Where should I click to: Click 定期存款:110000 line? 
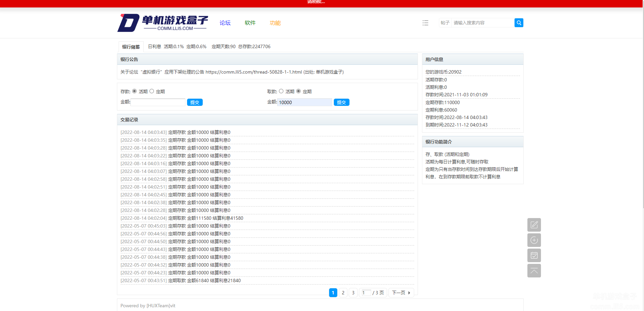pyautogui.click(x=443, y=102)
